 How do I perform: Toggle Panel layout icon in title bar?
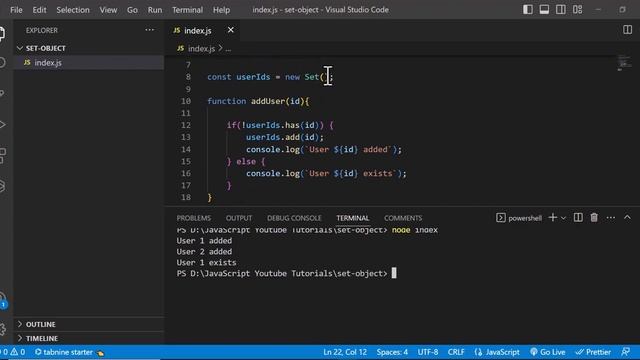(x=544, y=9)
